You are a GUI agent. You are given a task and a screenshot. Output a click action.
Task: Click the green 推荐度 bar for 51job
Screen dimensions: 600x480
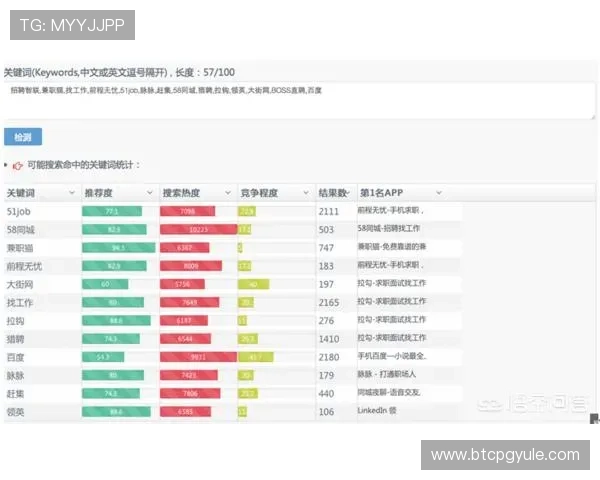112,211
